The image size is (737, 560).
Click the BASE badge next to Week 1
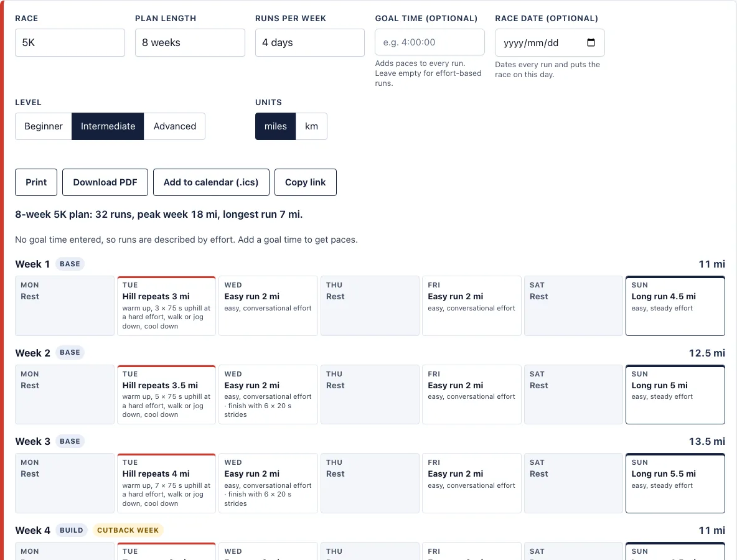pos(70,264)
